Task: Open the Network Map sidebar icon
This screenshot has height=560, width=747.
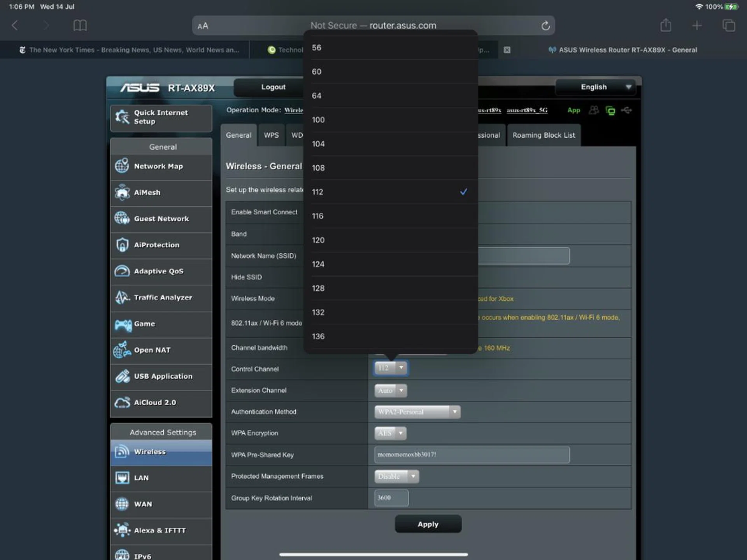Action: [122, 166]
